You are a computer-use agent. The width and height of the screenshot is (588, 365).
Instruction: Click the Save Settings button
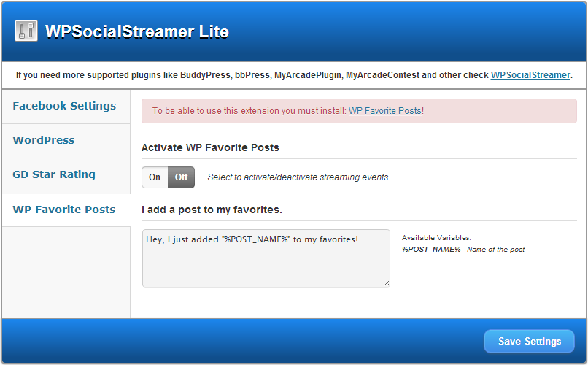529,341
